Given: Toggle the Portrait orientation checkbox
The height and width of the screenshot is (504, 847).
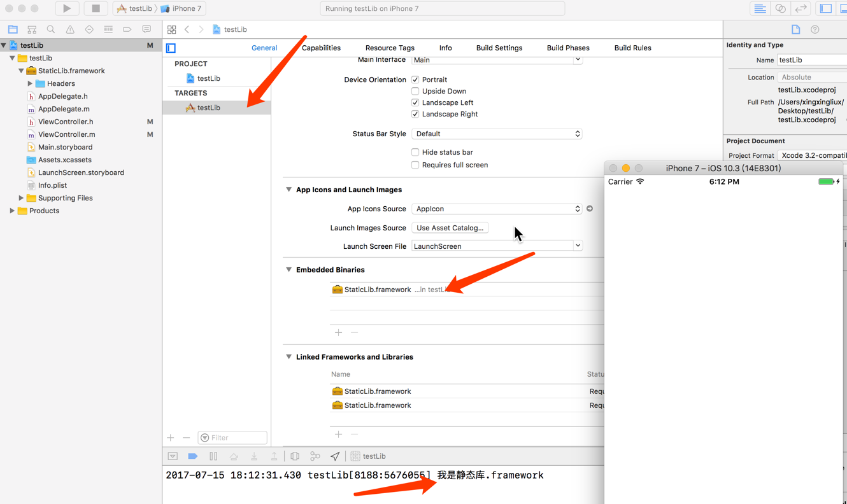Looking at the screenshot, I should coord(415,80).
